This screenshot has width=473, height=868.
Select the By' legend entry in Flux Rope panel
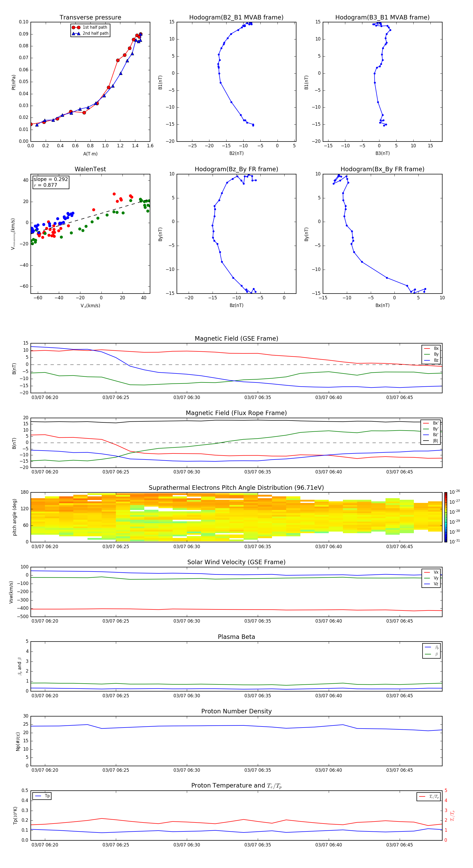coord(431,429)
